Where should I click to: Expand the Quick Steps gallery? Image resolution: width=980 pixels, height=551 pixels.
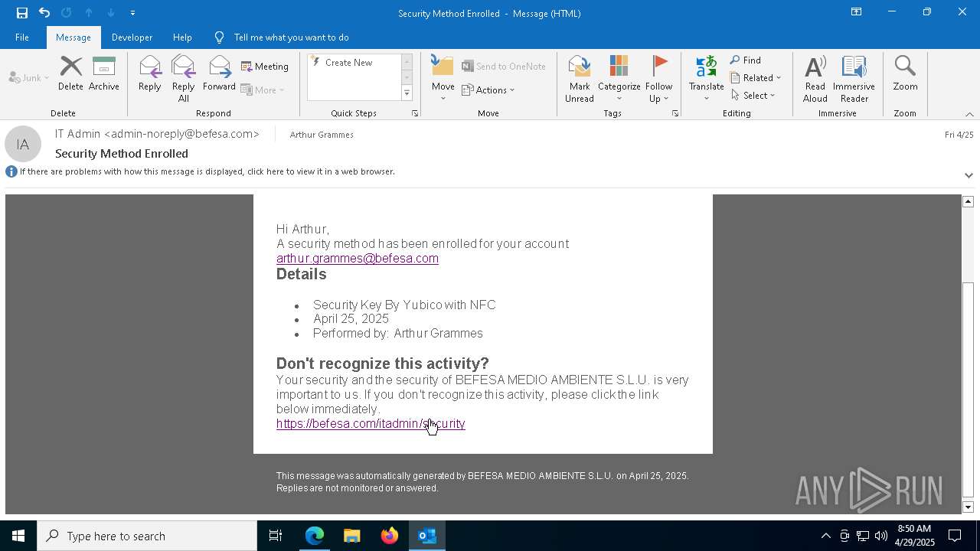[407, 93]
